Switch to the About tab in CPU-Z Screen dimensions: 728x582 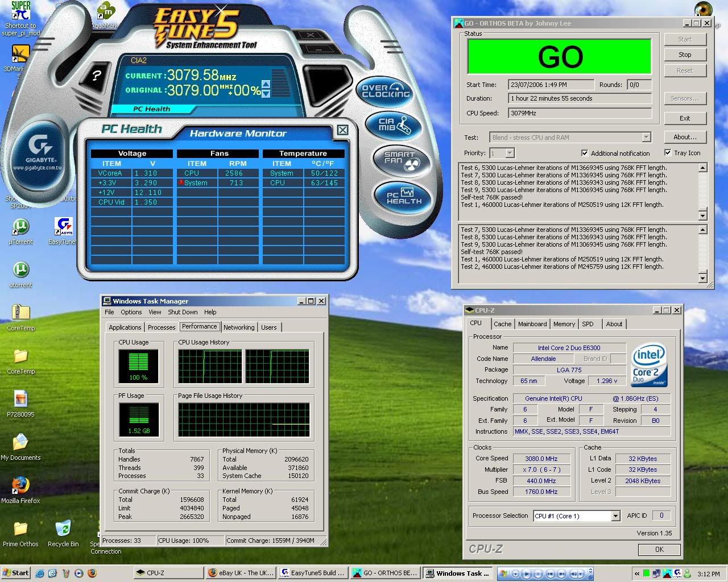coord(614,324)
